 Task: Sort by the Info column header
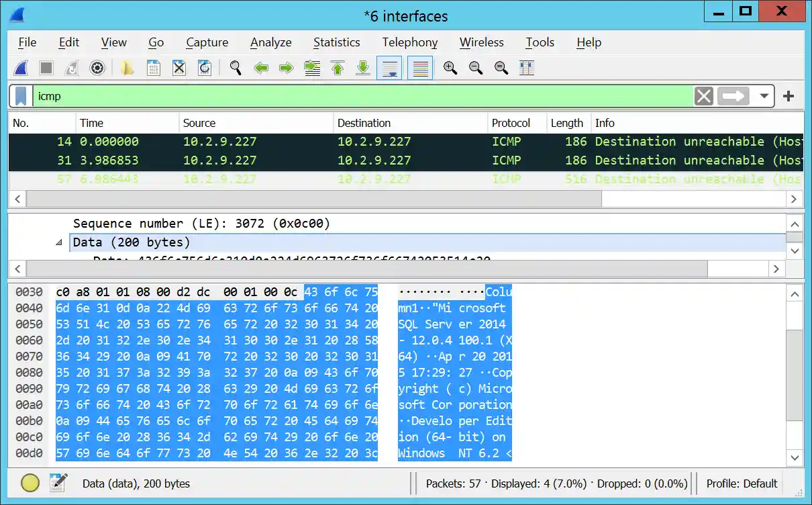pos(697,123)
